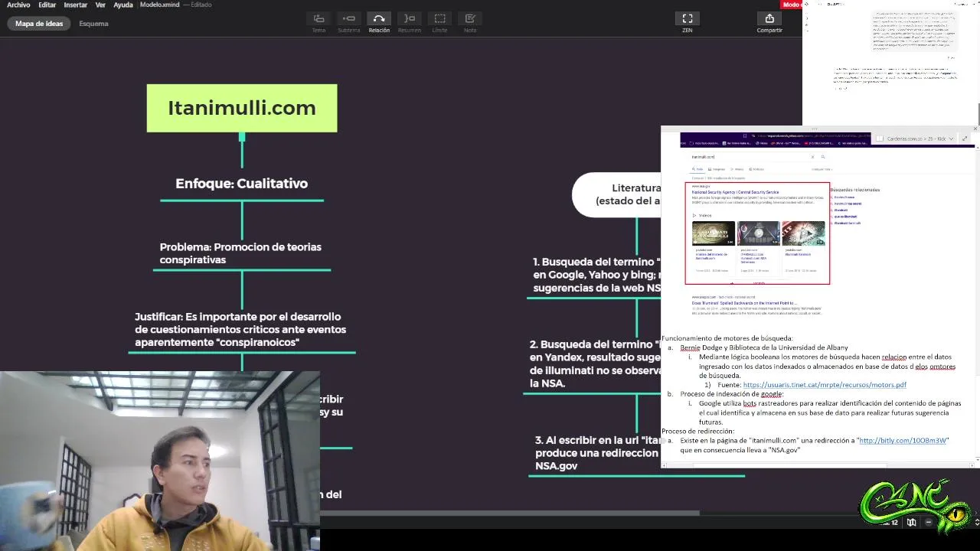Select node 1. Busqueda del termino in Google
Viewport: 980px width, 551px height.
[x=596, y=275]
